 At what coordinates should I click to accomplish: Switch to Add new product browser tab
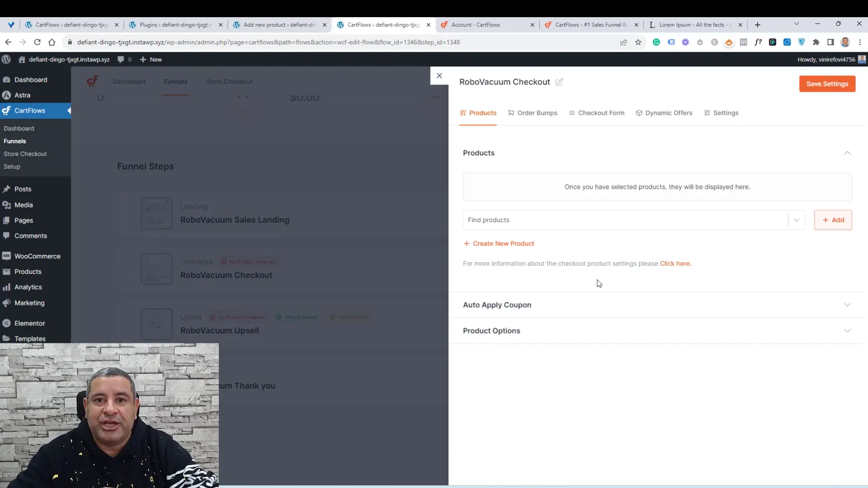[x=279, y=25]
